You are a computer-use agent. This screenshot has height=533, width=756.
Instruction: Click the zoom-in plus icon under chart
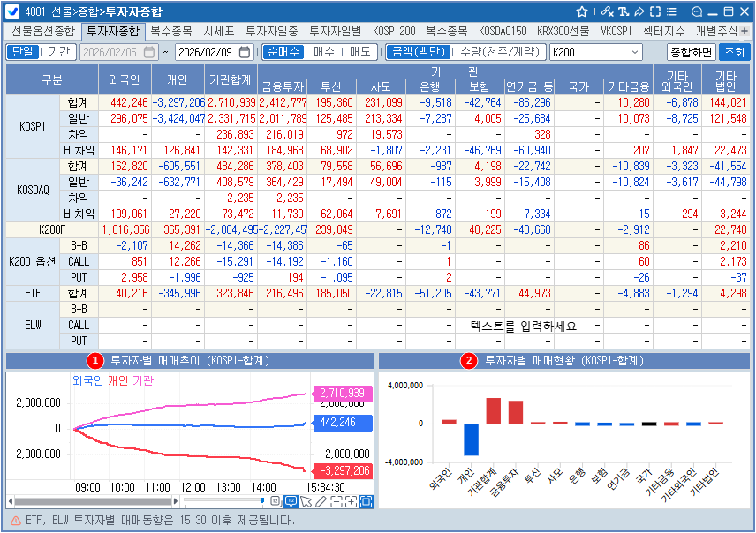(x=352, y=502)
